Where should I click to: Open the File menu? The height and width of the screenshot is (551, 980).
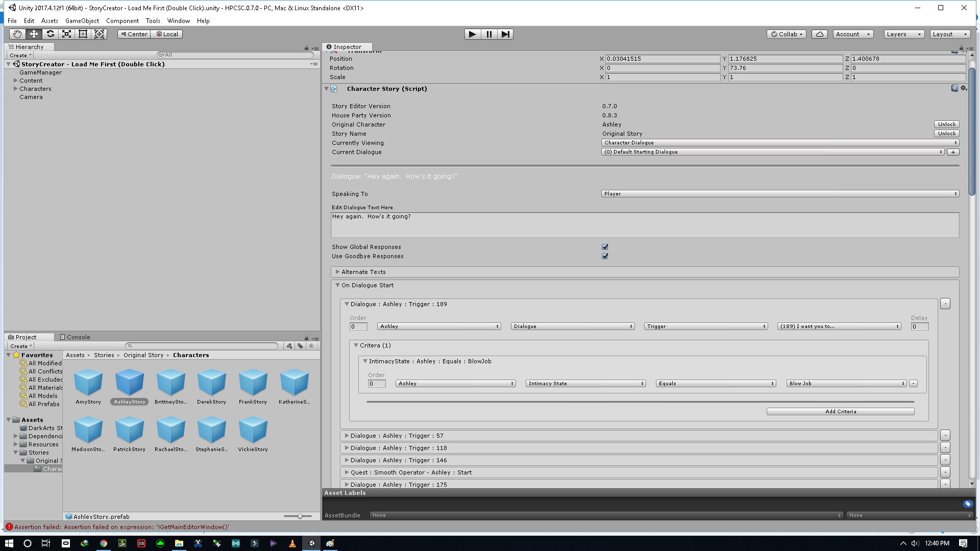(x=12, y=21)
